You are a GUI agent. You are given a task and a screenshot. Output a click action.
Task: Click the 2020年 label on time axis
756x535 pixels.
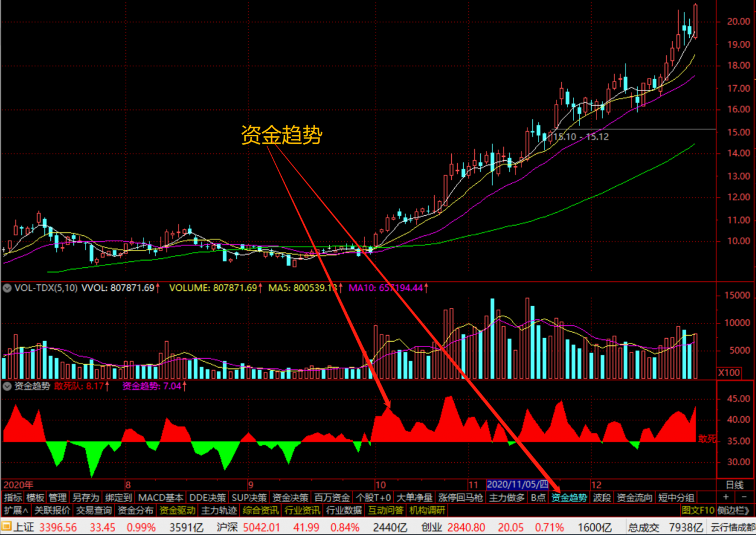pyautogui.click(x=19, y=484)
